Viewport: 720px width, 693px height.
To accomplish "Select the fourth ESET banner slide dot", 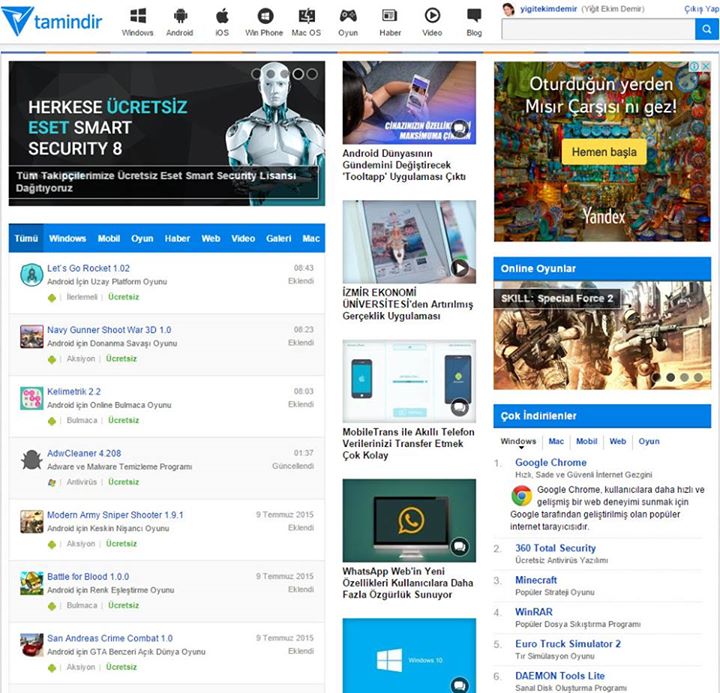I will point(298,74).
